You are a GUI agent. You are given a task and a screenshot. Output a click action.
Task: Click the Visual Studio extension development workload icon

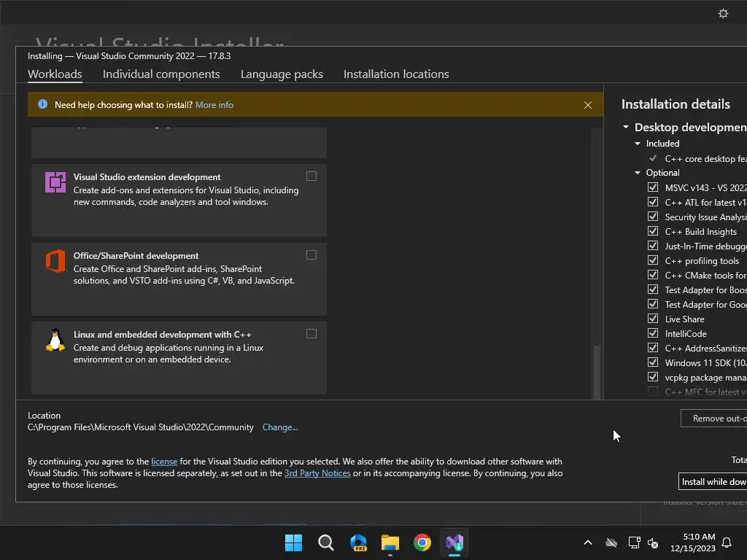[55, 182]
